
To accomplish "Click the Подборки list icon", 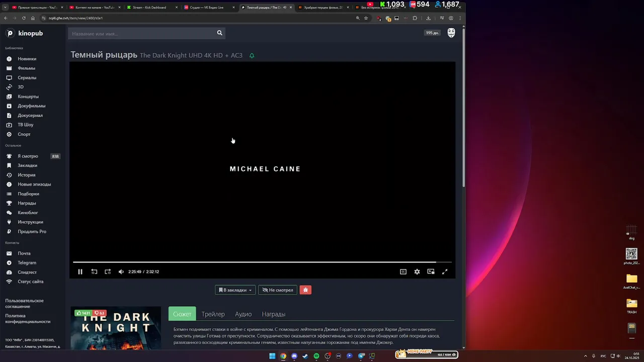I will pyautogui.click(x=9, y=194).
